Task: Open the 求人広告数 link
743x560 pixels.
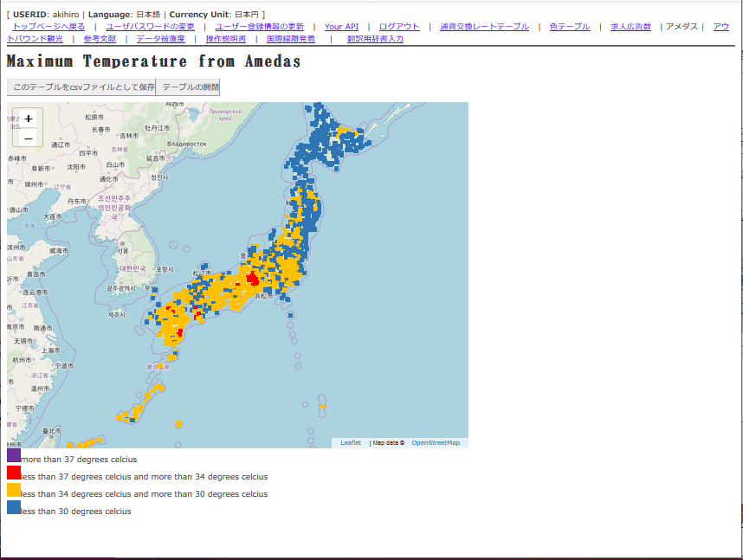Action: [x=630, y=27]
